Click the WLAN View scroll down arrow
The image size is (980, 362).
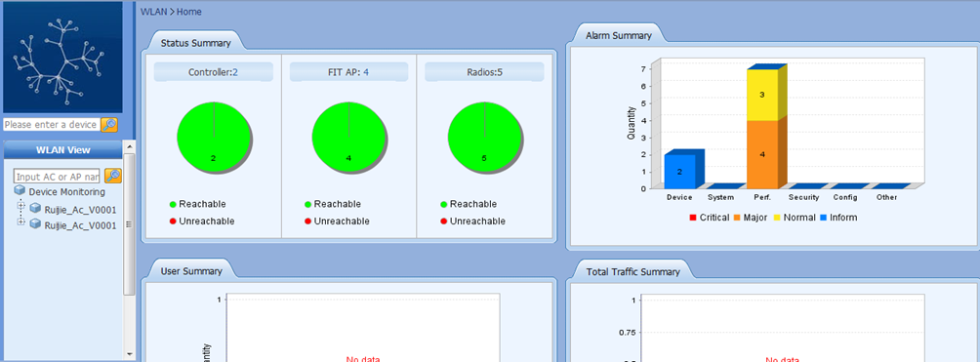pos(130,353)
